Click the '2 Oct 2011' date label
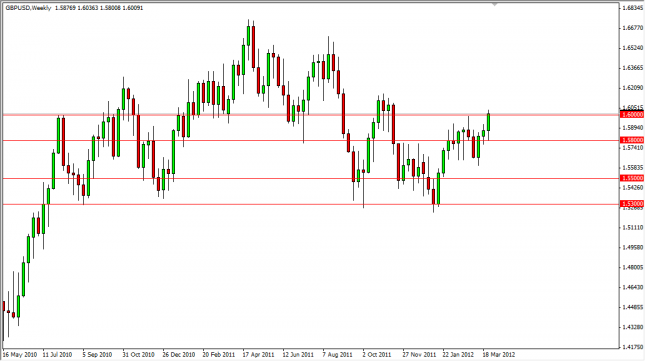This screenshot has width=645, height=361. tap(377, 354)
